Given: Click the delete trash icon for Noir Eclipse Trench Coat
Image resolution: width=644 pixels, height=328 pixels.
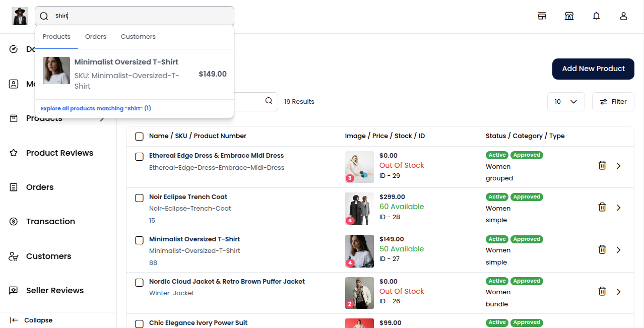Looking at the screenshot, I should (x=602, y=207).
